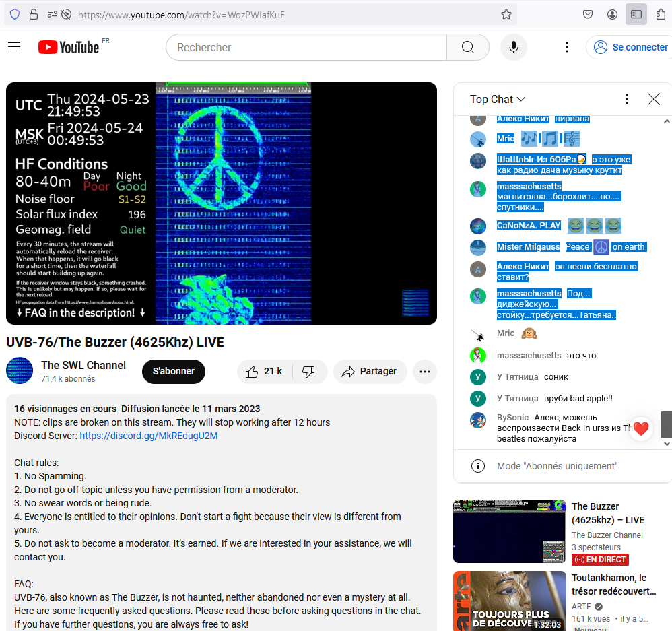Click BySonic chat avatar
This screenshot has height=631, width=672.
tap(478, 420)
